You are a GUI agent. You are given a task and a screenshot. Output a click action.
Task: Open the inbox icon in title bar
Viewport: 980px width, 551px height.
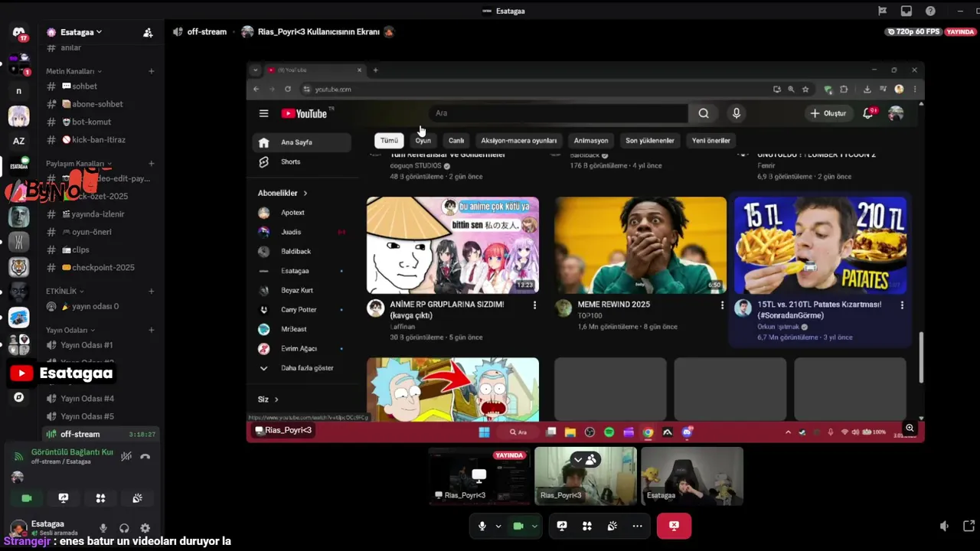pos(906,11)
